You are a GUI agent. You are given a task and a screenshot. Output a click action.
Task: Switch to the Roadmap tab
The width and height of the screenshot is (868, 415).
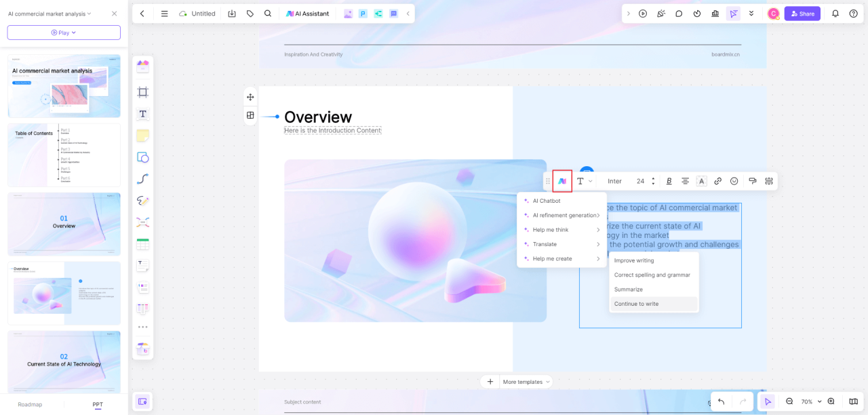30,404
